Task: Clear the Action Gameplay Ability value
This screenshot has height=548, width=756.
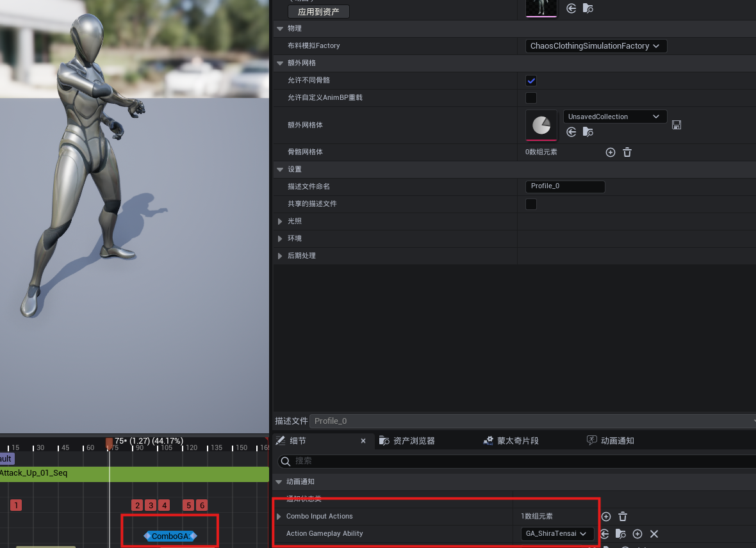Action: [654, 534]
